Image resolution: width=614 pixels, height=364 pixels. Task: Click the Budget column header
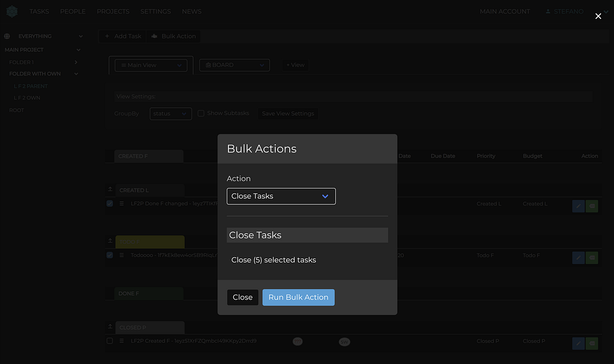[532, 156]
